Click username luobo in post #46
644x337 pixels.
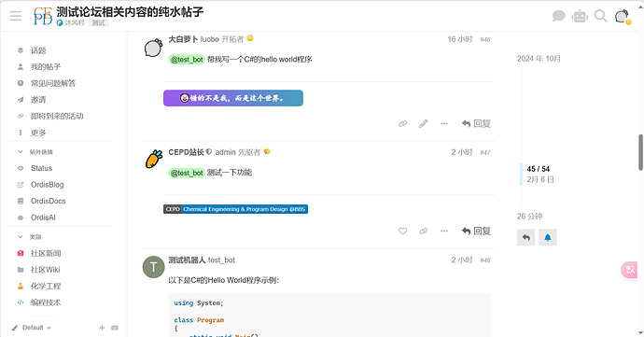coord(209,39)
